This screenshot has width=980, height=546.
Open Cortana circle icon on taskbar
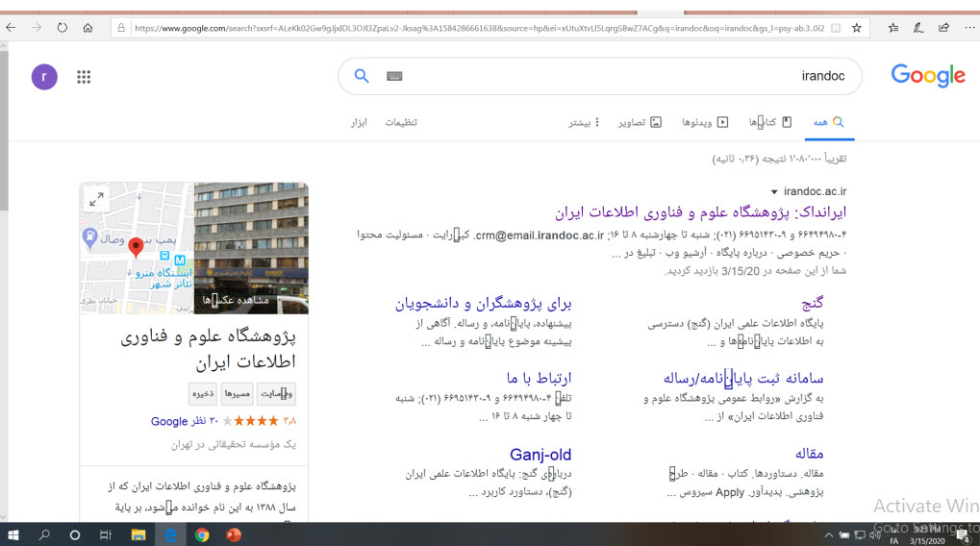tap(75, 534)
